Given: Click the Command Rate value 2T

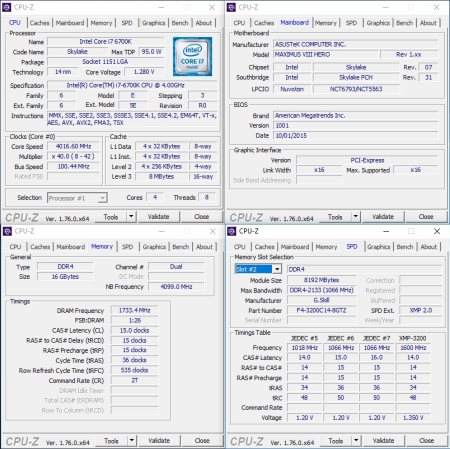Looking at the screenshot, I should point(135,380).
